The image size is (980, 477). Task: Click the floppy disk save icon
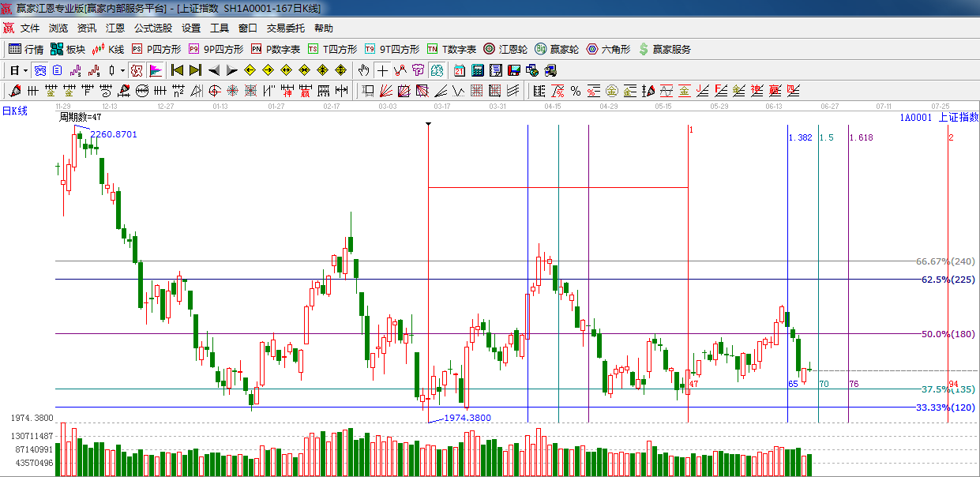click(x=514, y=70)
